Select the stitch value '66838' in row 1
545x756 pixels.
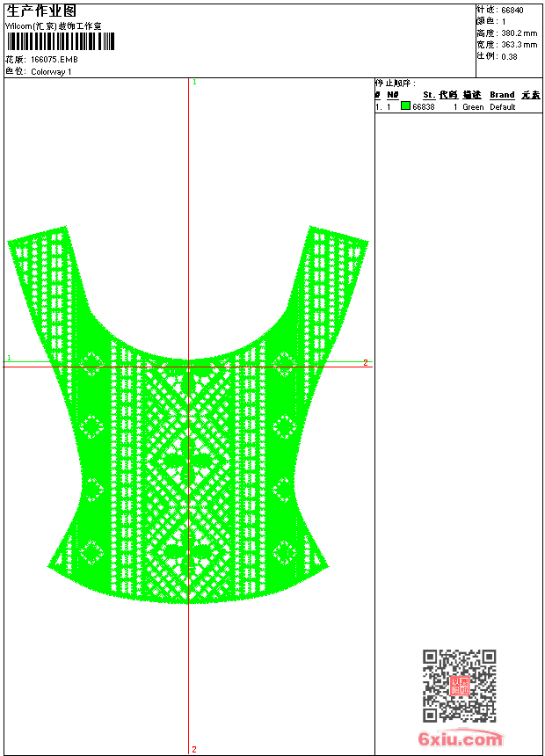(x=424, y=107)
